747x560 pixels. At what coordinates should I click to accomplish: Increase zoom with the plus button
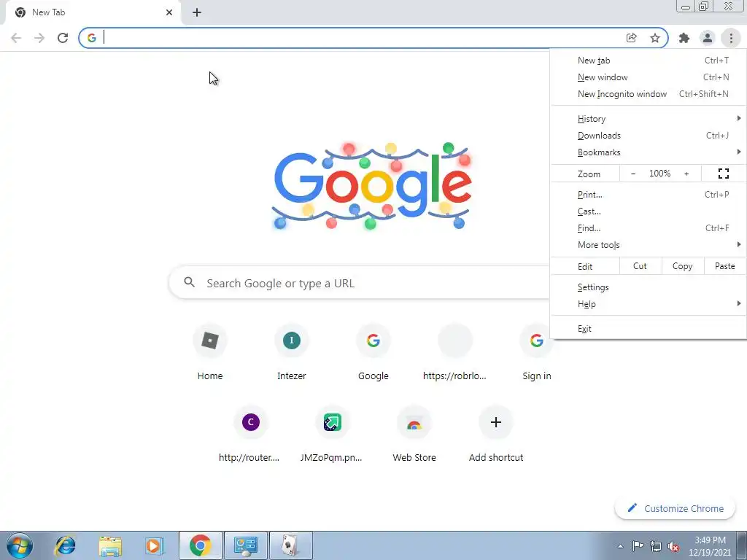pos(686,174)
